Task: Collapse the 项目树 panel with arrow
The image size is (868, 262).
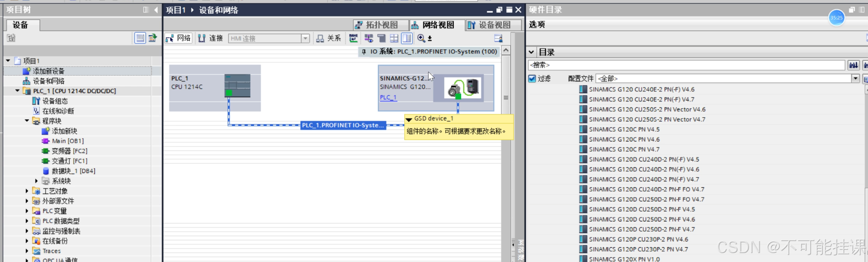Action: click(156, 9)
